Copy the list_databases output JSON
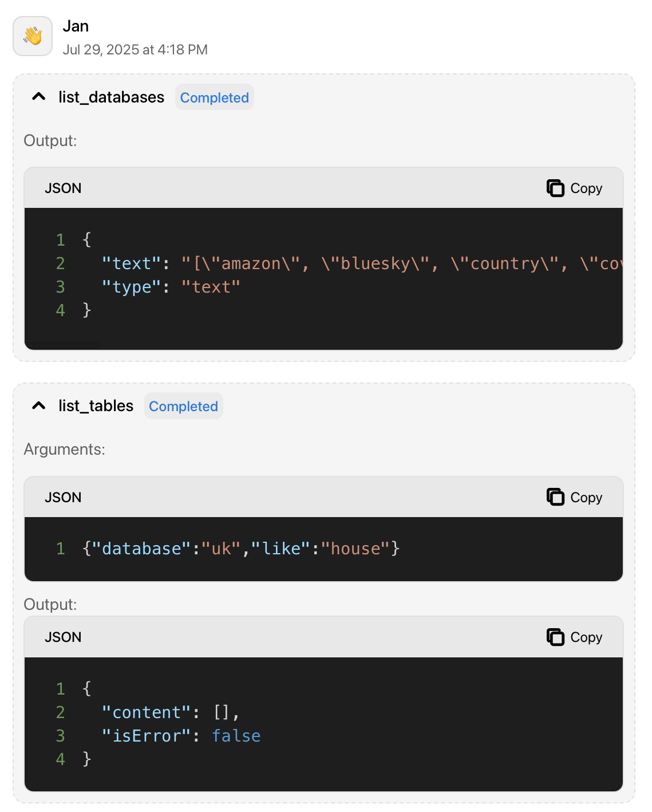This screenshot has height=812, width=652. 574,188
